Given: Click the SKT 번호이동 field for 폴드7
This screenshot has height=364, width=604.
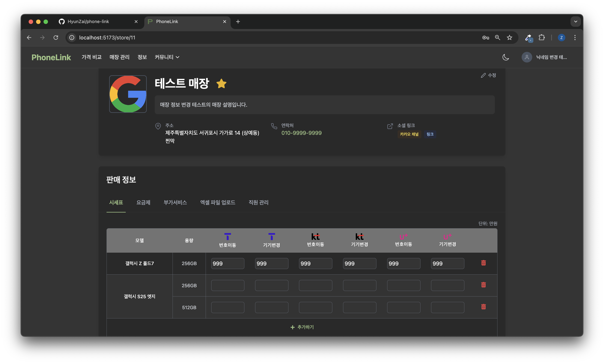Looking at the screenshot, I should pyautogui.click(x=227, y=263).
